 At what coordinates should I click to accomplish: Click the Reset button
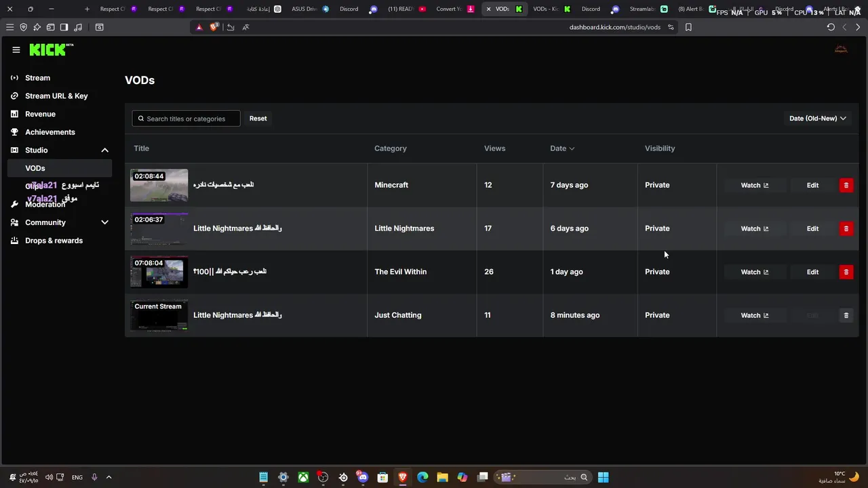click(258, 119)
